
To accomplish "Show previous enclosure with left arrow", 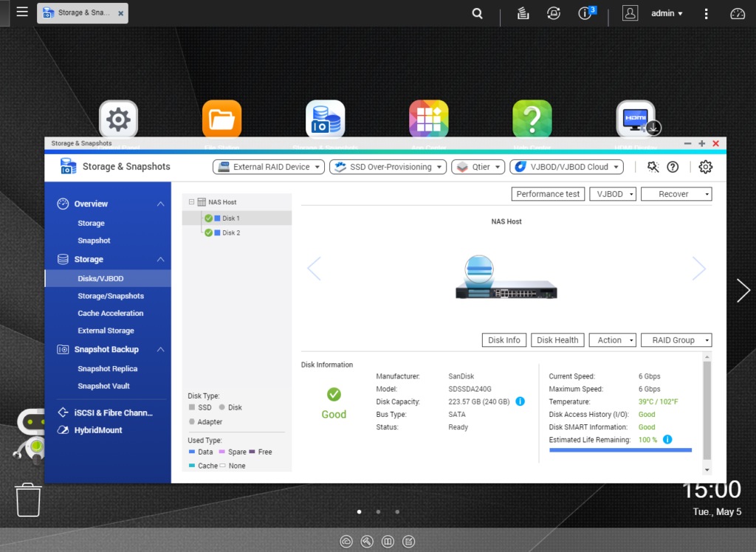I will tap(314, 269).
